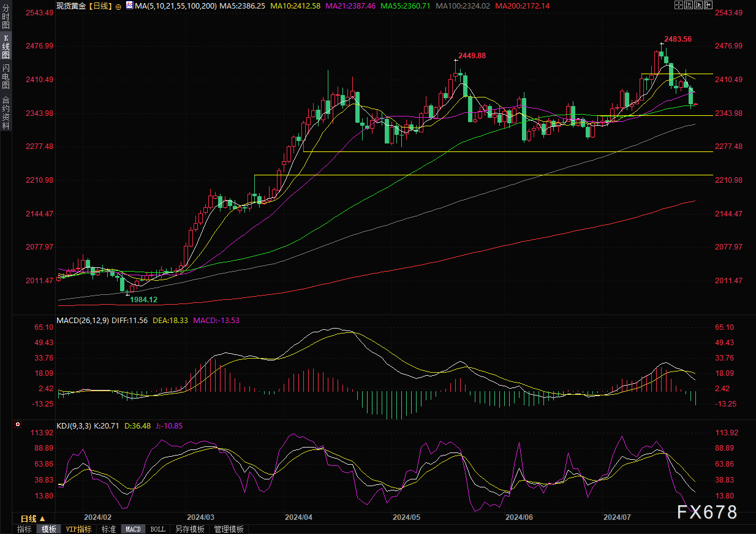Open the MA(5,10,21,55,100,200) parameters label
The height and width of the screenshot is (534, 756).
pos(176,5)
